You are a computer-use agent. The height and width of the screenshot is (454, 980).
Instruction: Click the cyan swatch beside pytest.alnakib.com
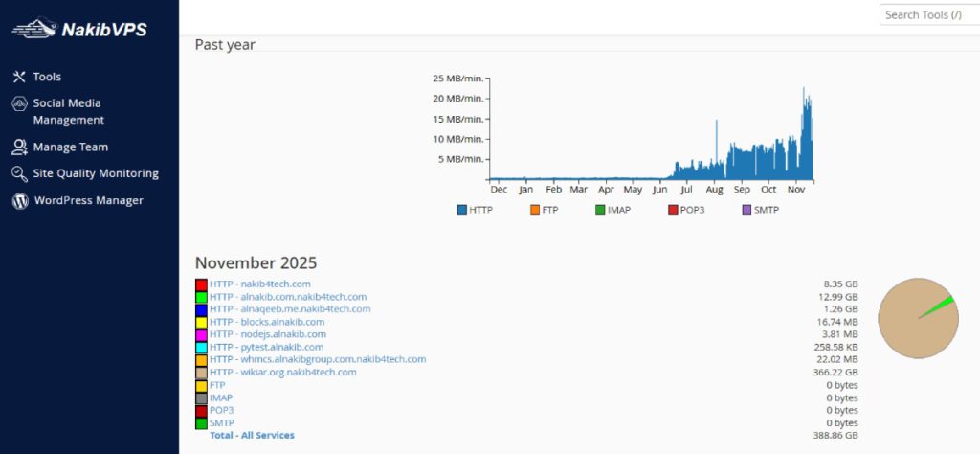coord(201,348)
